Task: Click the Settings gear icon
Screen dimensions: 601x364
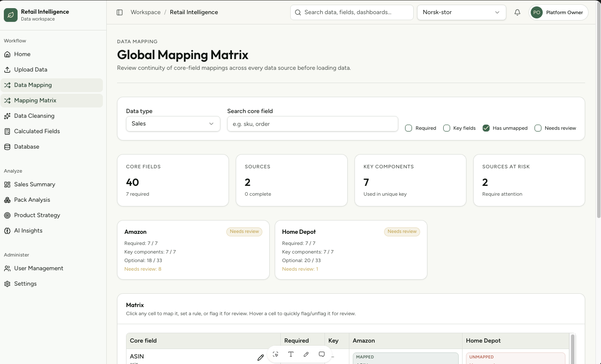Action: coord(7,284)
